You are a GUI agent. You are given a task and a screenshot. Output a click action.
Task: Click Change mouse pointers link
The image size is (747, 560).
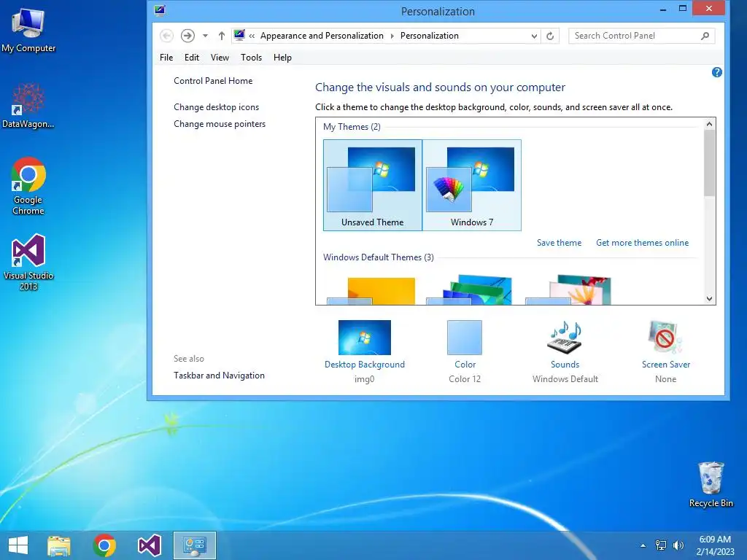tap(220, 124)
